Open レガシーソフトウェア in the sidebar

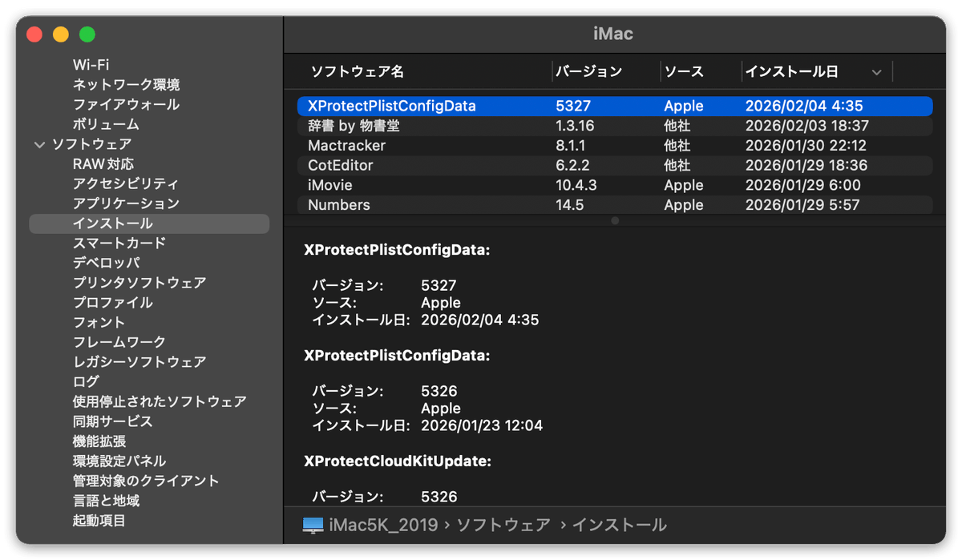(x=139, y=362)
